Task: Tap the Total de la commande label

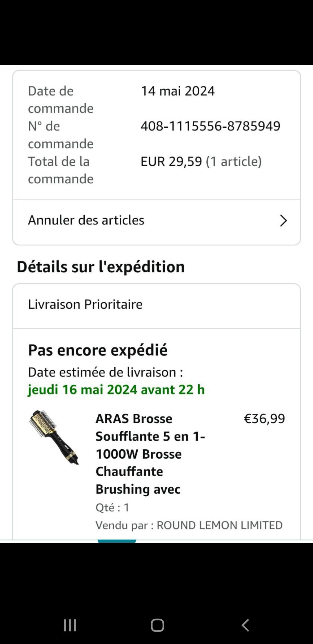Action: [x=61, y=170]
